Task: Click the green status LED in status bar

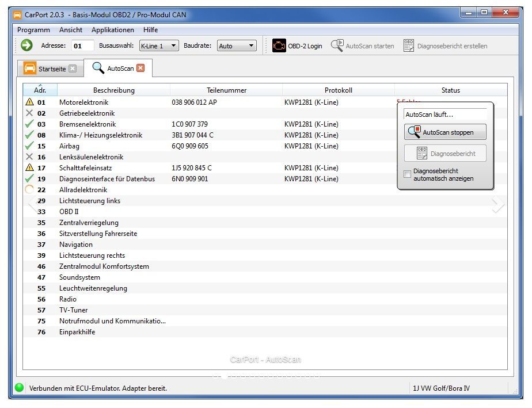Action: pyautogui.click(x=19, y=388)
